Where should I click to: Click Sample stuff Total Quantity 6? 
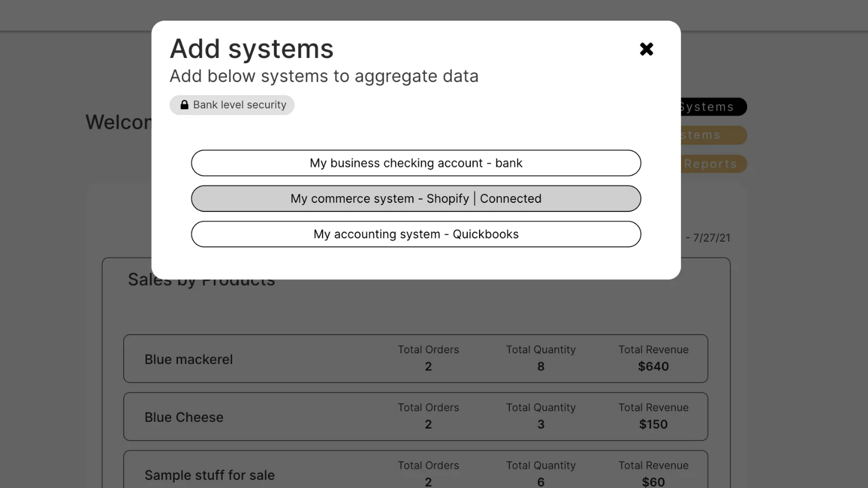click(541, 482)
